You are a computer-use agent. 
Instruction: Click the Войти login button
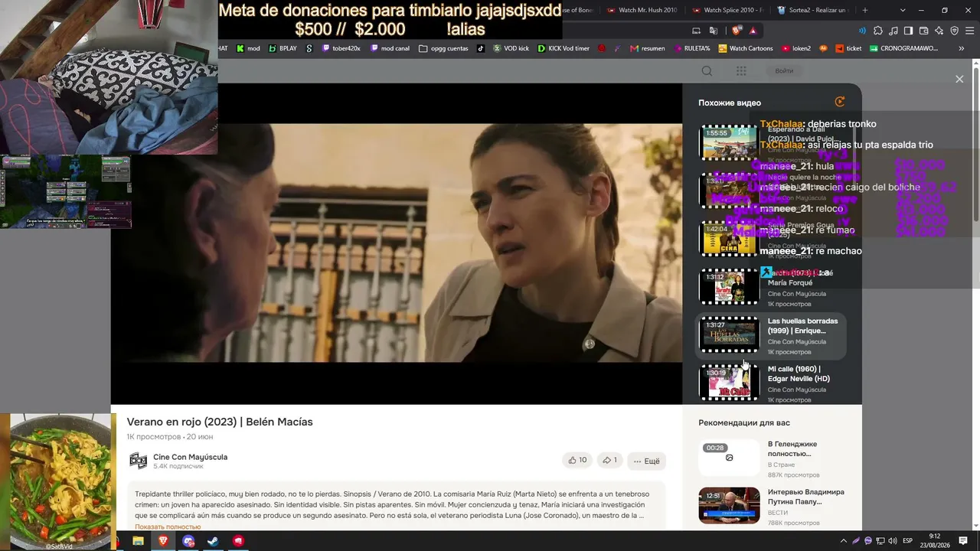784,71
